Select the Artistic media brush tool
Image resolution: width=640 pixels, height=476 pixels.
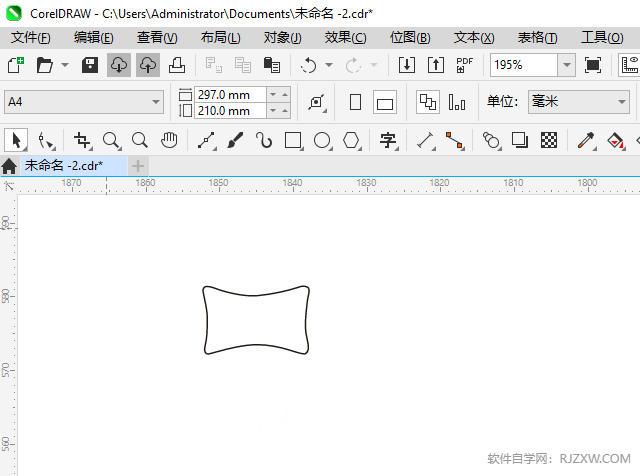pos(235,141)
